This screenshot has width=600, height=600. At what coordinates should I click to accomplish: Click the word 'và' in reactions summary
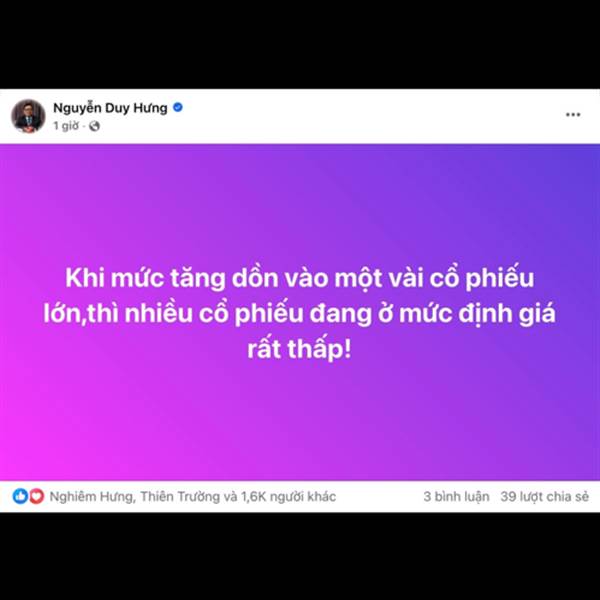click(230, 497)
